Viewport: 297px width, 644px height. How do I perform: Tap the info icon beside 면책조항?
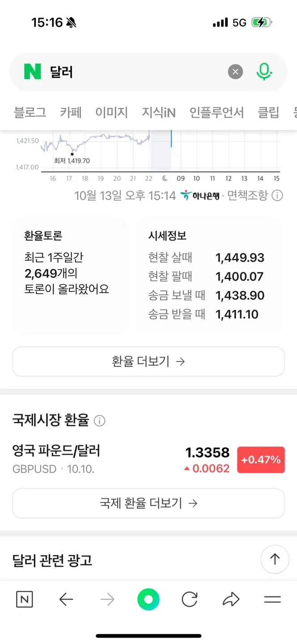click(x=277, y=195)
